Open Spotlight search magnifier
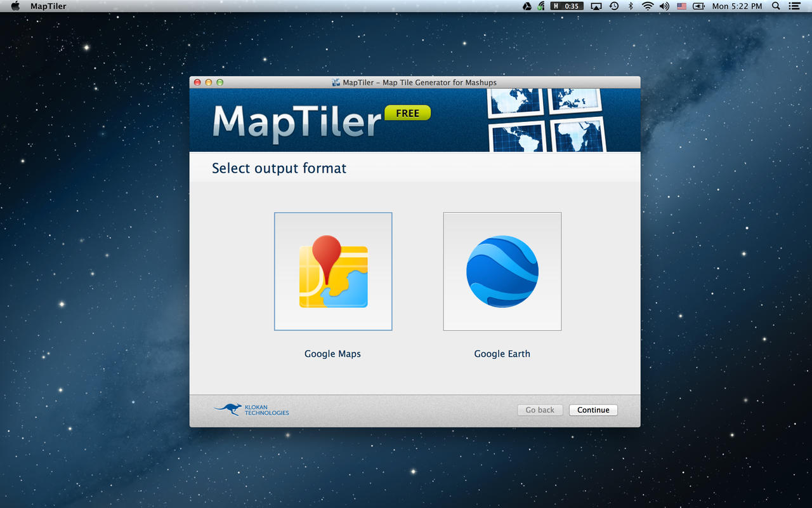Screen dimensions: 812x508 (776, 6)
